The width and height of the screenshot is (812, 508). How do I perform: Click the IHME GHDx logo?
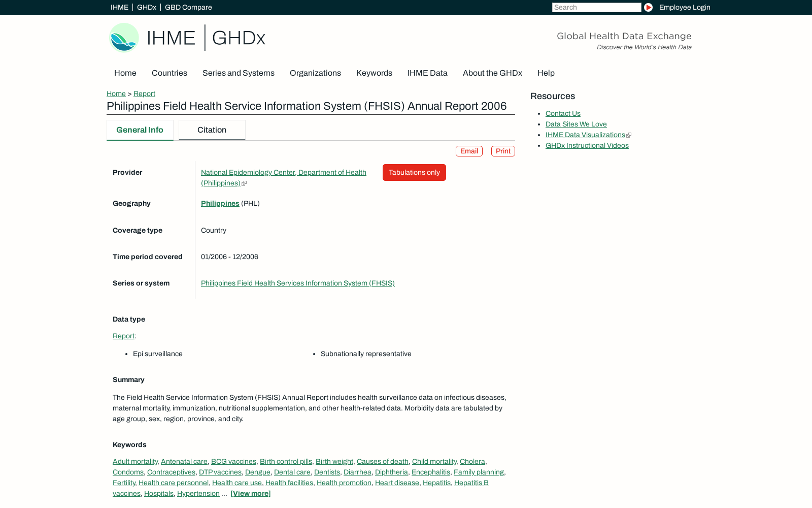coord(187,38)
